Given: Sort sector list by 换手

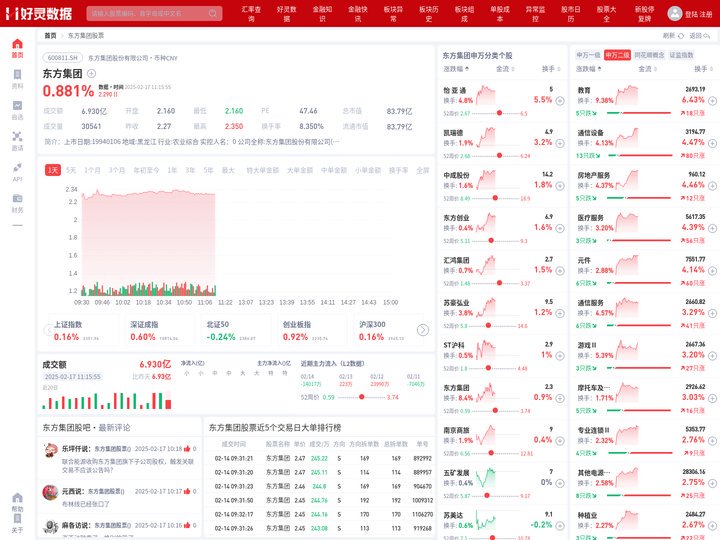Looking at the screenshot, I should tap(703, 69).
